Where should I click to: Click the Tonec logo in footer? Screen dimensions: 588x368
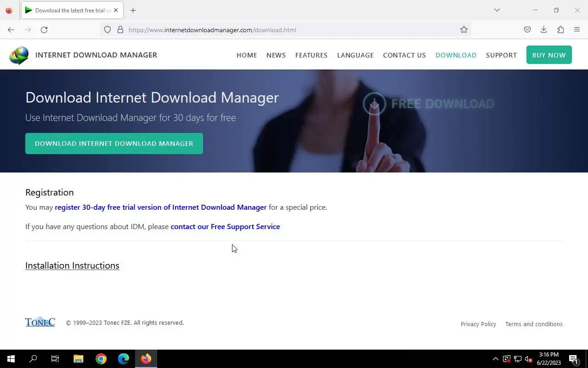tap(40, 322)
